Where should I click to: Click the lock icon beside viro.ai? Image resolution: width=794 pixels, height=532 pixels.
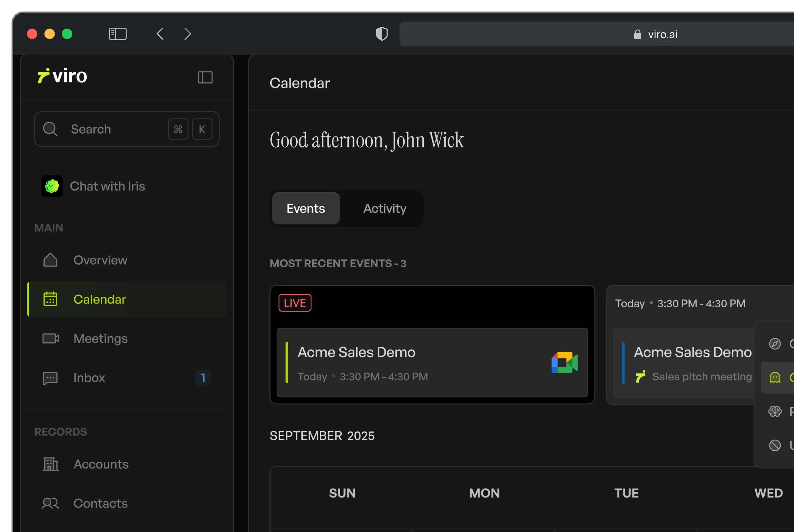[637, 34]
